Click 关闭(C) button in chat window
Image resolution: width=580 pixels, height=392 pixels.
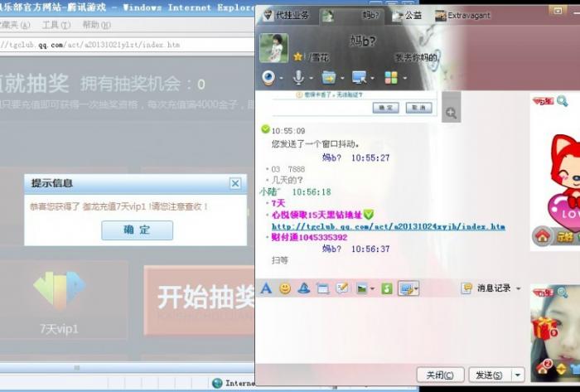[440, 375]
